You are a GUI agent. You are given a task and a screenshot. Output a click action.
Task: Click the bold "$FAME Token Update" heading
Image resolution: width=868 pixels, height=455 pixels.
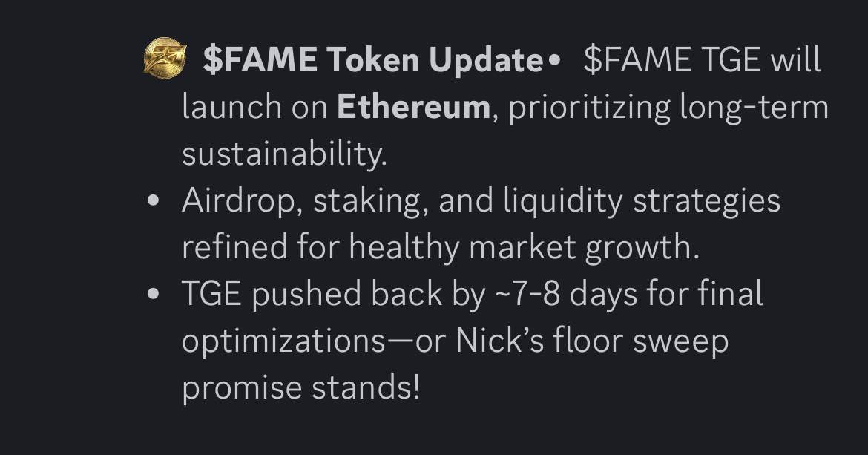click(372, 61)
